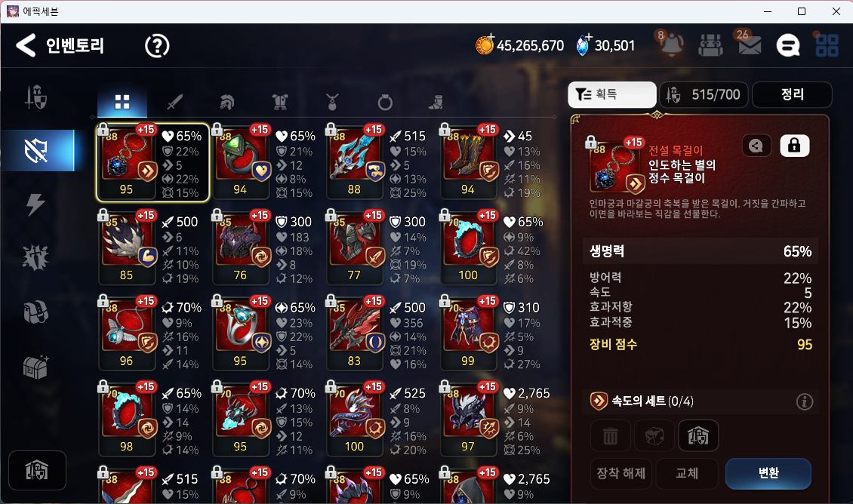Click the 정리 organize button
The image size is (853, 504).
792,94
